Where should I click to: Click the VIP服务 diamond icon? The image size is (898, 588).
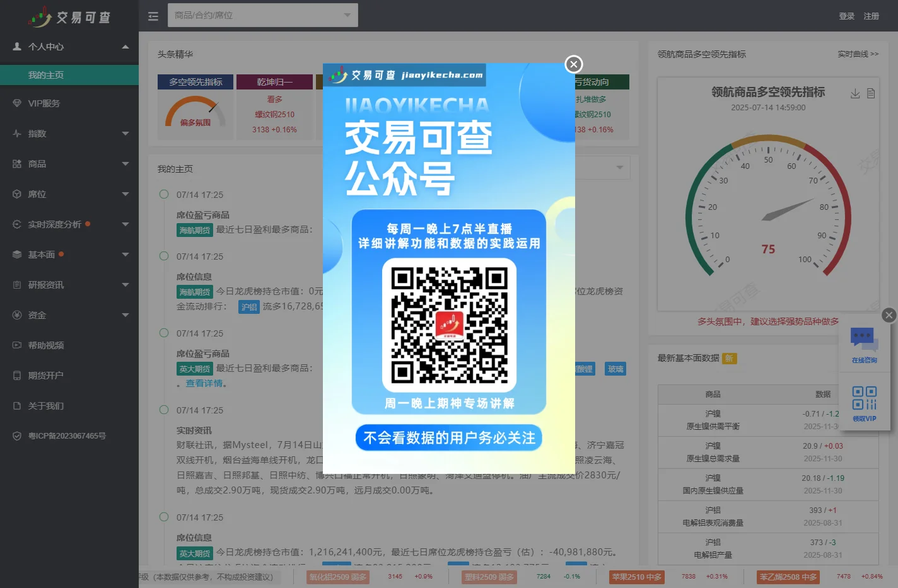coord(17,103)
